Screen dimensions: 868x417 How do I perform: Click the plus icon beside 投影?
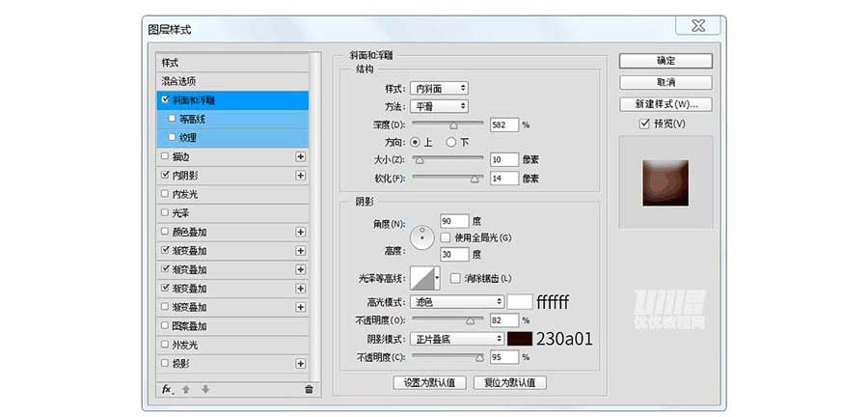click(x=301, y=364)
